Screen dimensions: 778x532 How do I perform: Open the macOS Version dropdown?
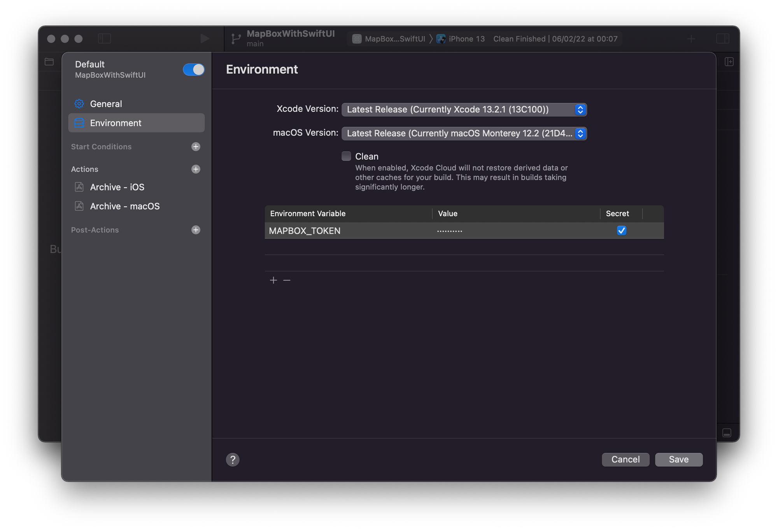pos(464,133)
